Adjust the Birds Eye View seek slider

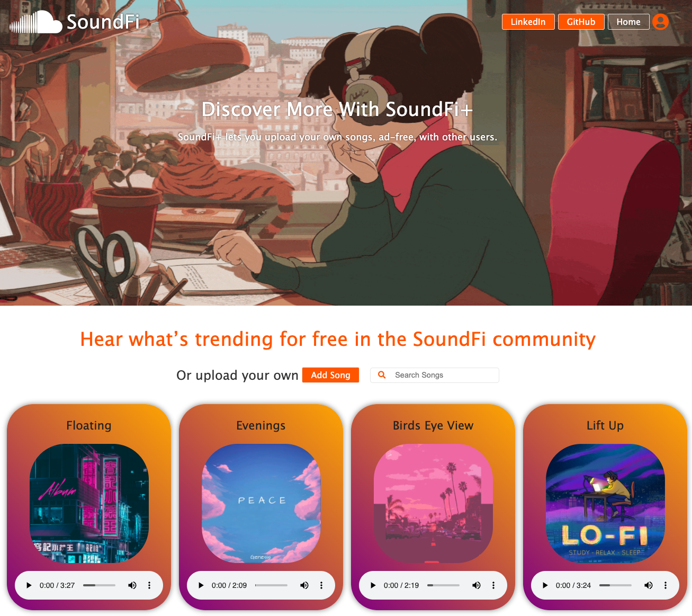pyautogui.click(x=444, y=585)
